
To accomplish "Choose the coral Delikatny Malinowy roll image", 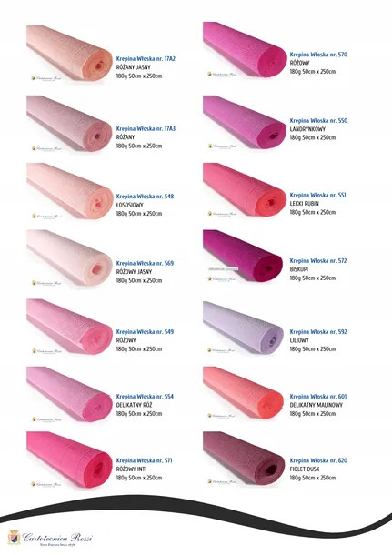I will [243, 392].
